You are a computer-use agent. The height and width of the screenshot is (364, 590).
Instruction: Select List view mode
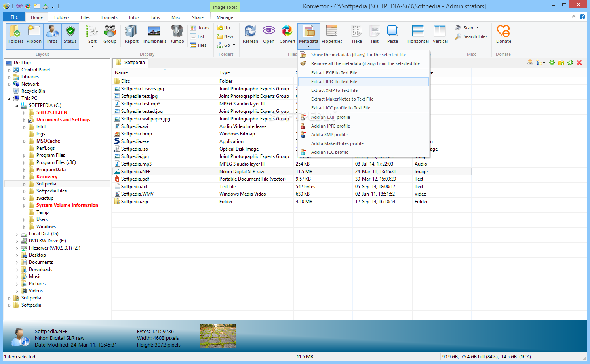(198, 36)
